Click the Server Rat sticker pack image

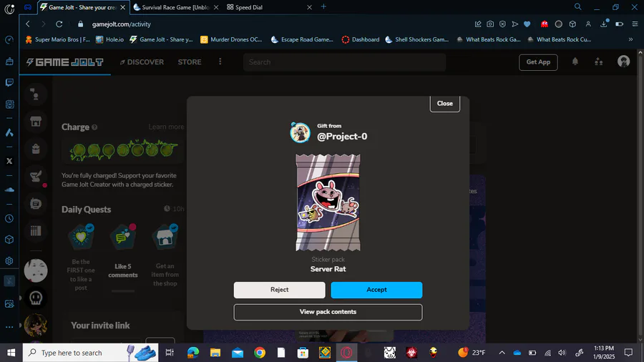(328, 202)
